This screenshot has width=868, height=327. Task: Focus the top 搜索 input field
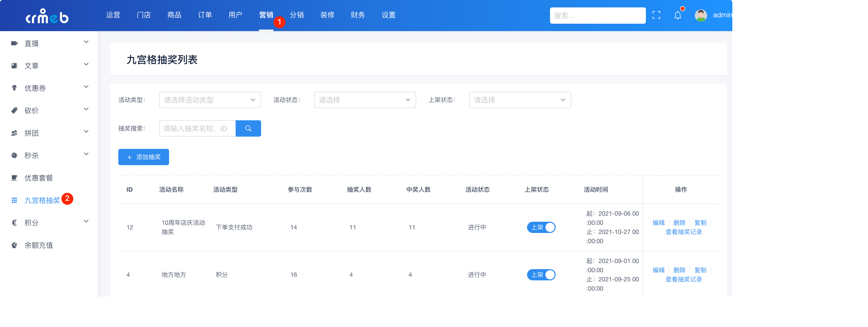click(598, 16)
